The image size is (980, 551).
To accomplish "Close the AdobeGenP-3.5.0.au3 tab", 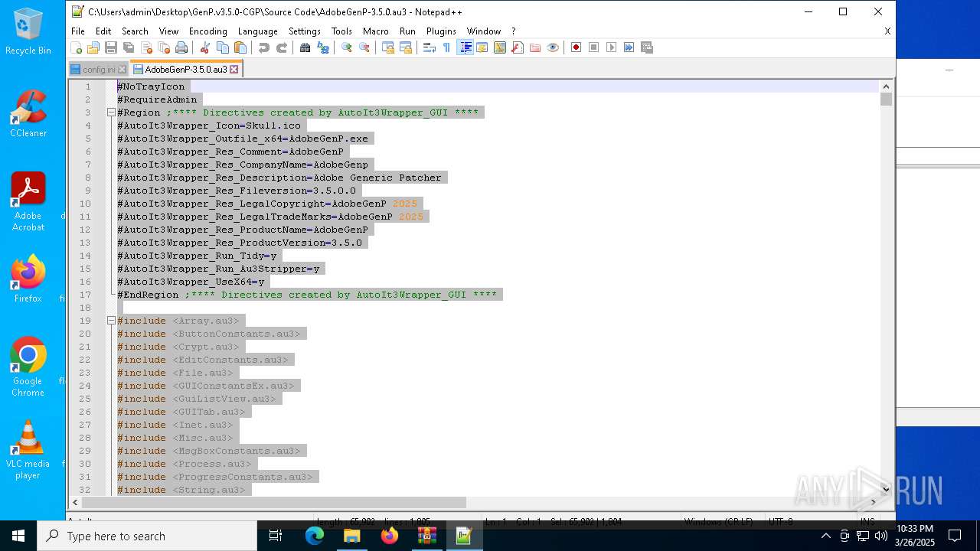I will pyautogui.click(x=234, y=70).
